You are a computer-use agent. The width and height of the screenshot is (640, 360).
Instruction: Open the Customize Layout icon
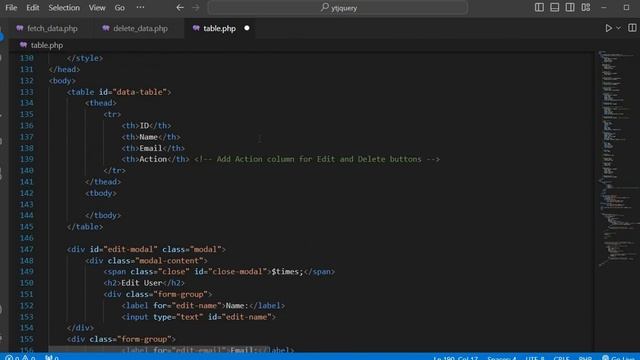pos(586,7)
